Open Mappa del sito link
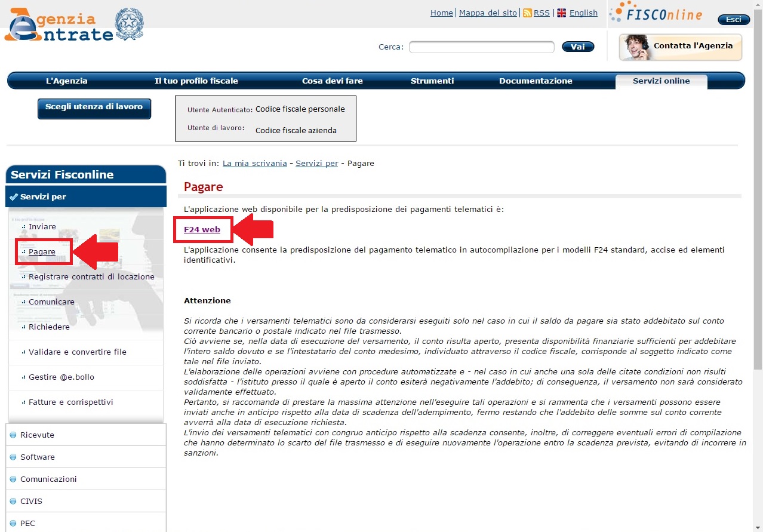The height and width of the screenshot is (532, 763). click(488, 13)
